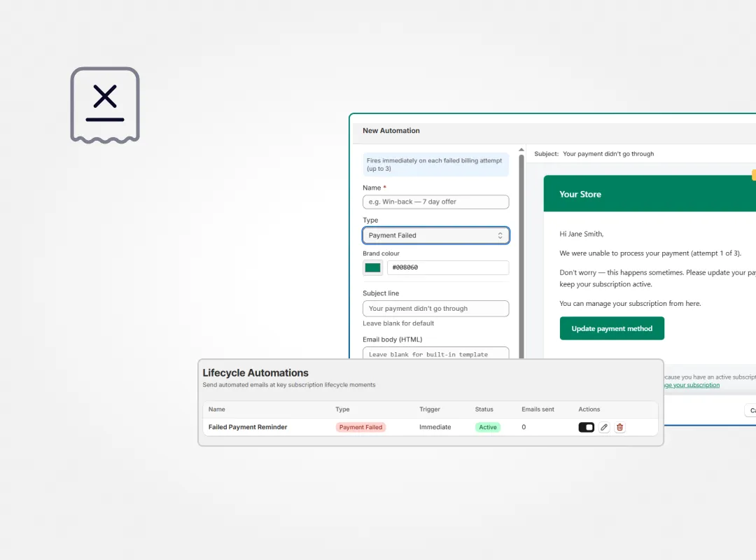This screenshot has height=560, width=756.
Task: Click the Type column header in table
Action: (342, 409)
